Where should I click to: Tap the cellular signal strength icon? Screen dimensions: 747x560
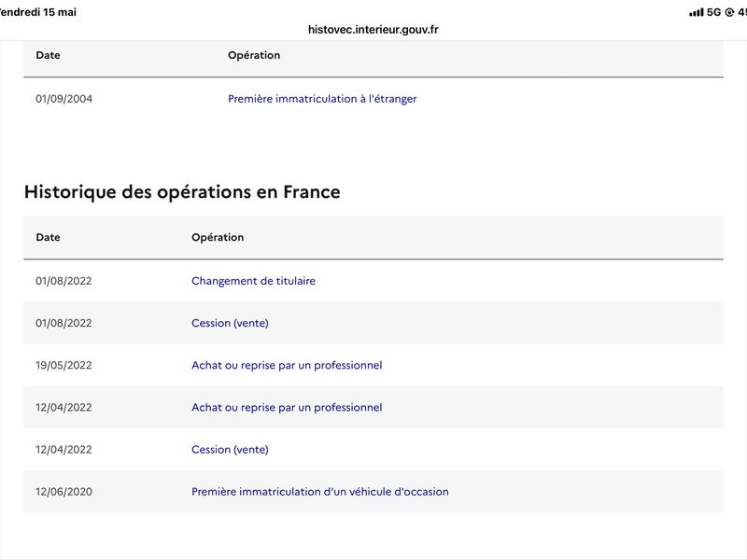pos(696,12)
